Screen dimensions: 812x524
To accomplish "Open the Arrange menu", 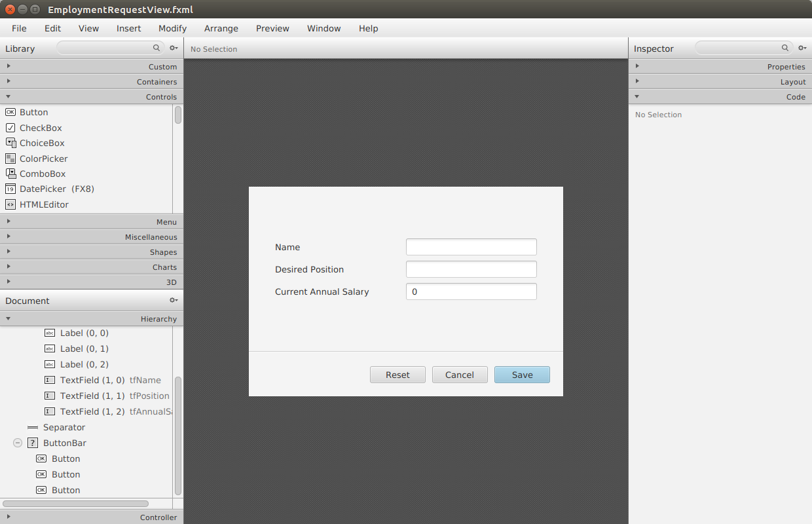I will pos(221,28).
